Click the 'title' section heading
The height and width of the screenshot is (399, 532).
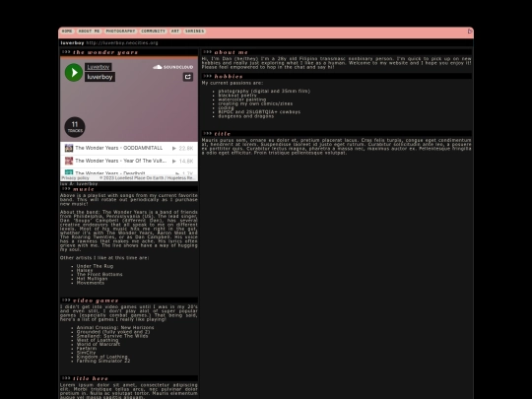(223, 134)
